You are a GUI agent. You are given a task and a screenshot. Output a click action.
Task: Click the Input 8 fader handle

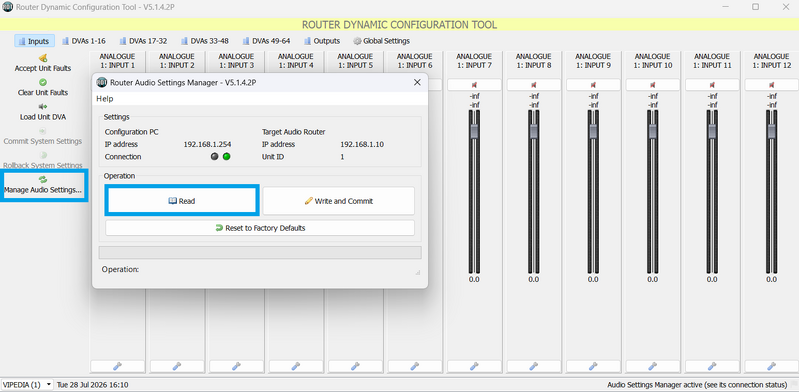pos(534,132)
